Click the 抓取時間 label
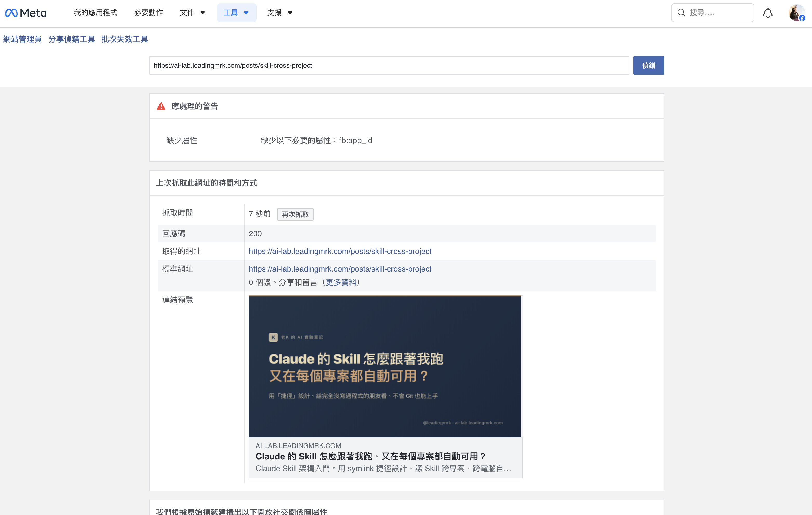The width and height of the screenshot is (812, 515). pos(178,213)
